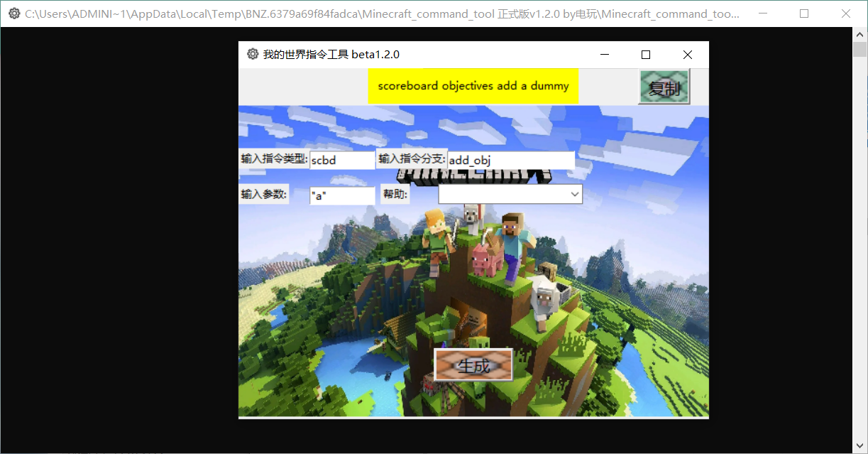Viewport: 868px width, 454px height.
Task: Click the 复制 (copy) button
Action: click(664, 87)
